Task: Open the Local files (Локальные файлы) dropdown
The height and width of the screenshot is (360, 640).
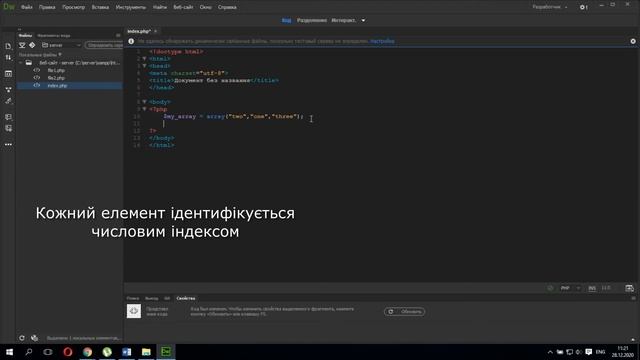Action: pos(40,55)
